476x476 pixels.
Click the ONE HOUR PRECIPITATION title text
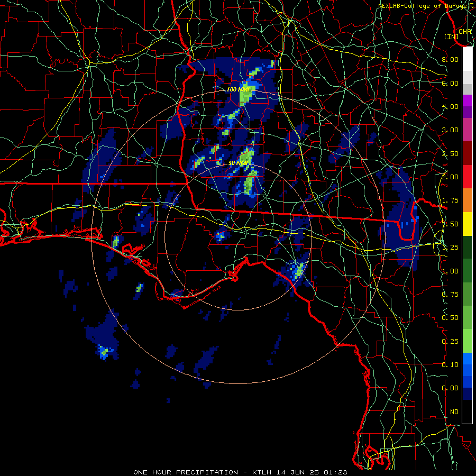[186, 472]
